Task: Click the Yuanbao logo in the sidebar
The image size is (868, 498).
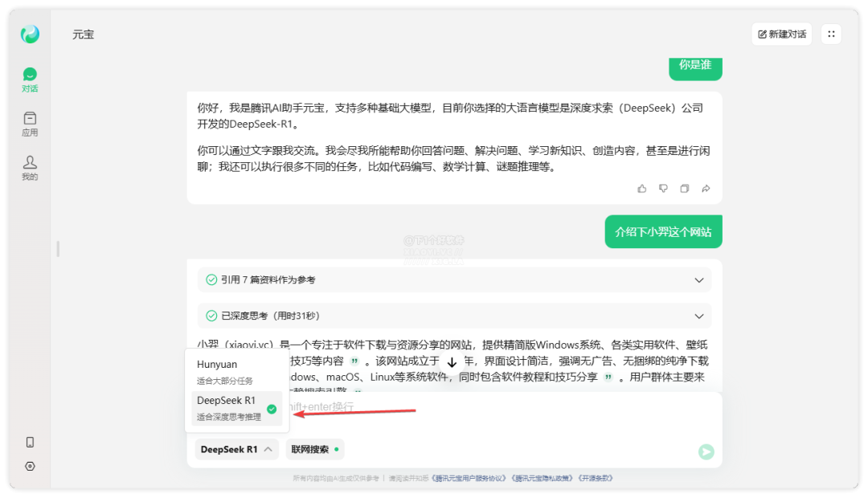Action: (x=30, y=35)
